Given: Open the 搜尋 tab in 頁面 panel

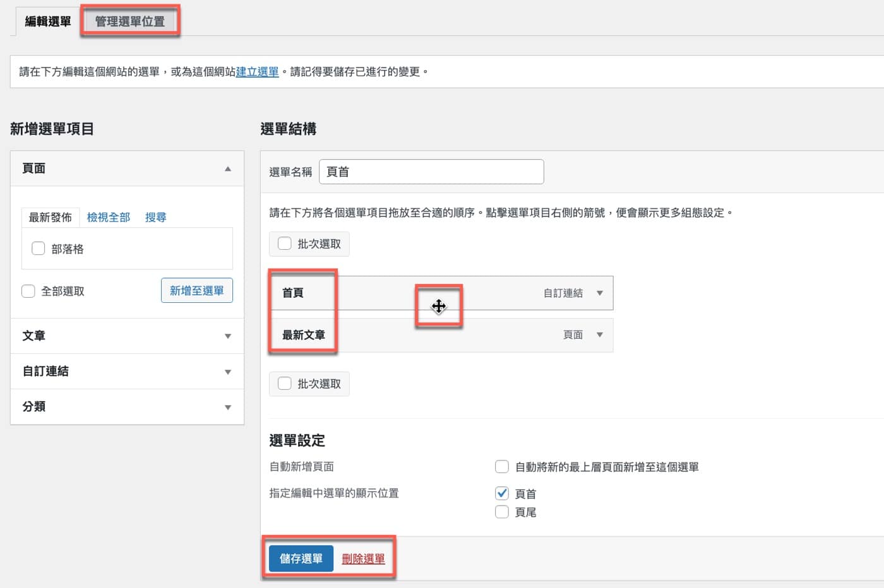Looking at the screenshot, I should [155, 217].
